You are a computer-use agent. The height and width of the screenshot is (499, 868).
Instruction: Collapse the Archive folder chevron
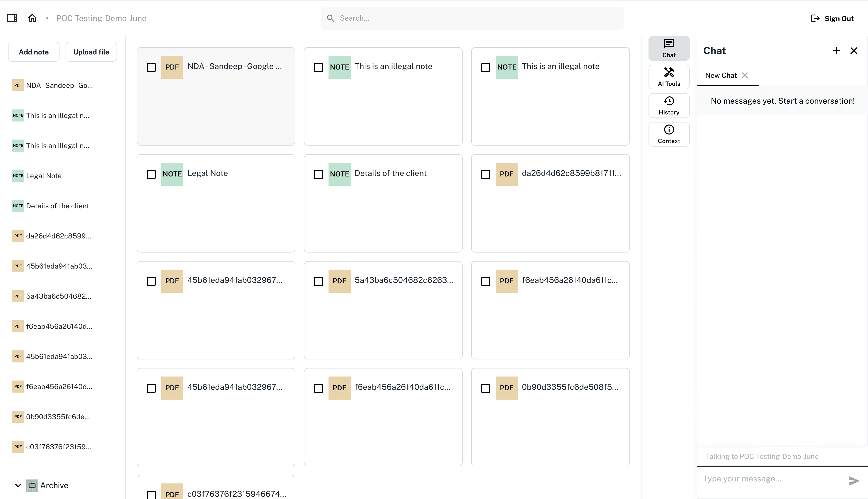(18, 485)
